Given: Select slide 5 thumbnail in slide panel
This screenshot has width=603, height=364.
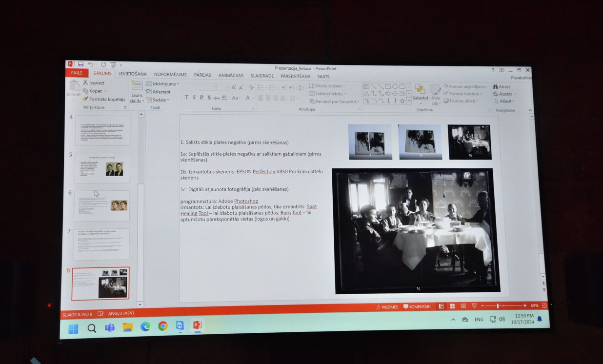Looking at the screenshot, I should pyautogui.click(x=102, y=168).
